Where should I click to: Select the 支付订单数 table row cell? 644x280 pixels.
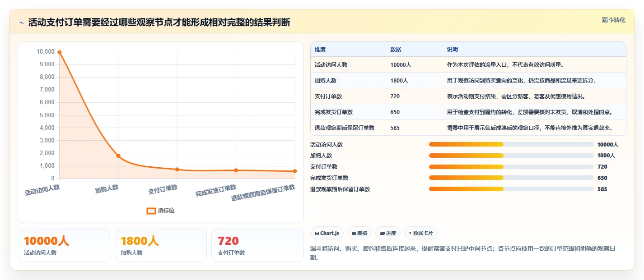click(x=328, y=96)
